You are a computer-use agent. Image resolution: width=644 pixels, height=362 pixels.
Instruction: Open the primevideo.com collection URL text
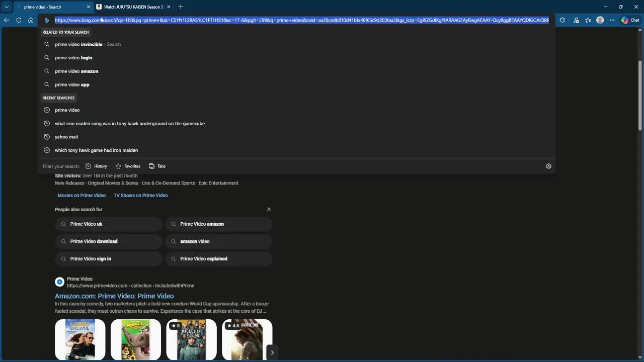[130, 286]
